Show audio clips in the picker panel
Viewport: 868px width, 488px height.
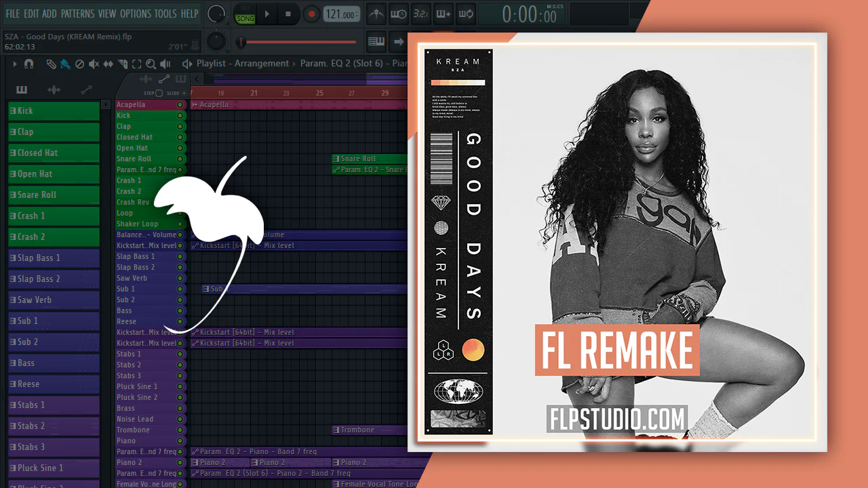54,89
